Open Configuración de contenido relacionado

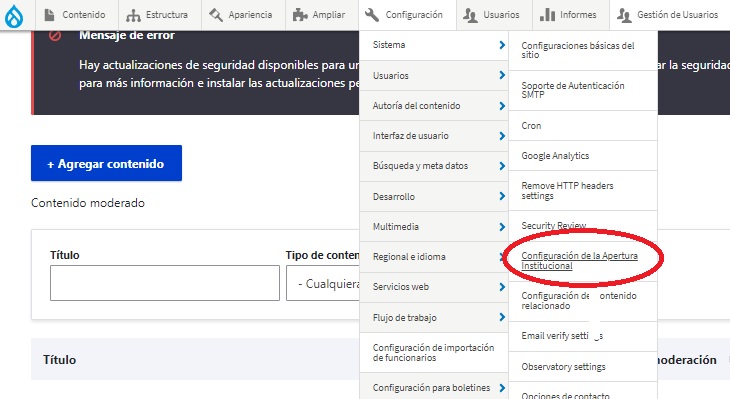pos(579,301)
